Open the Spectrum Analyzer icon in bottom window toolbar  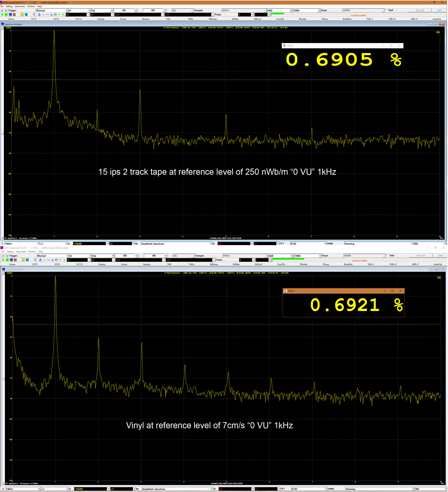pos(11,260)
